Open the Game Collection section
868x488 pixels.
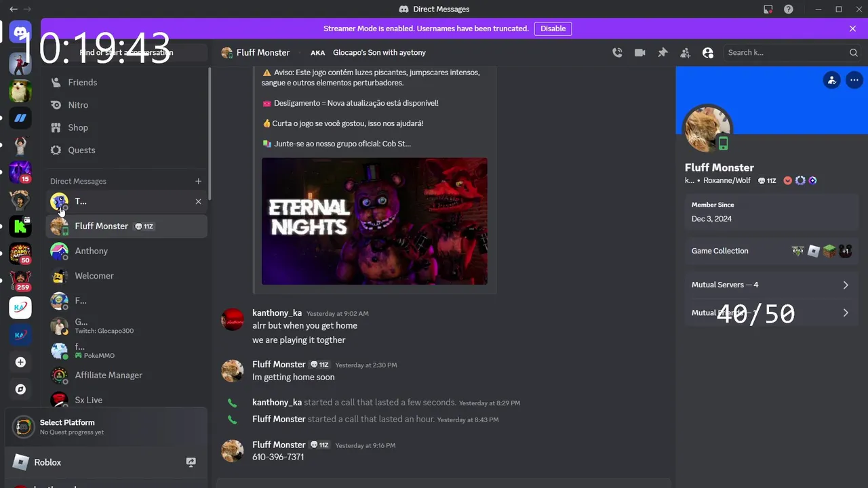tap(771, 251)
